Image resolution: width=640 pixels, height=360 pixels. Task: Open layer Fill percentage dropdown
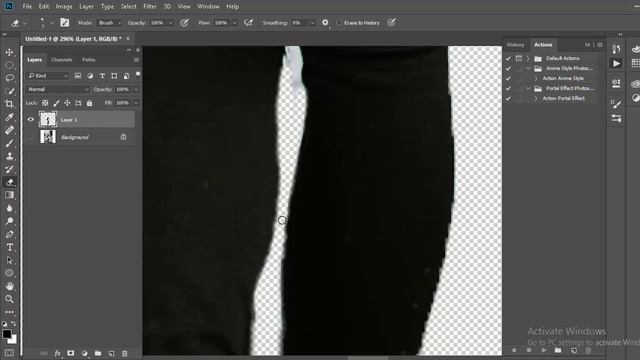coord(136,103)
